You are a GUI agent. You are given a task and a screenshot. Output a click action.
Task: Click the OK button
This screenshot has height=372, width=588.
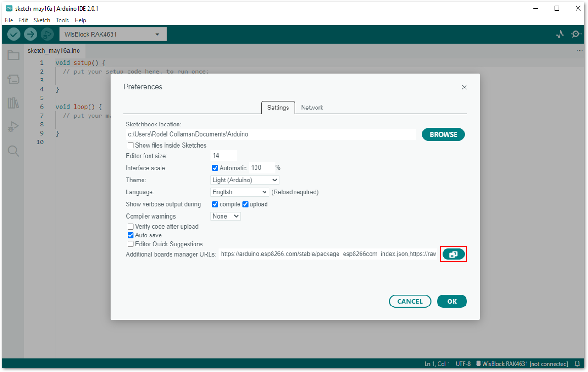pos(452,301)
